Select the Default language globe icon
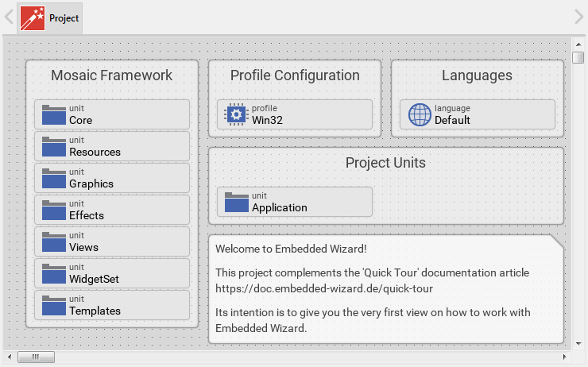 419,114
